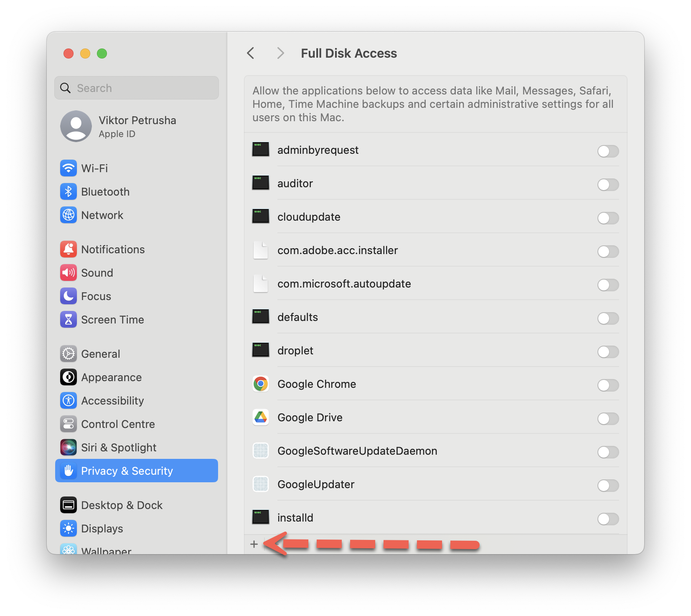Viewport: 691px width, 616px height.
Task: Open Control Centre settings label
Action: (118, 424)
